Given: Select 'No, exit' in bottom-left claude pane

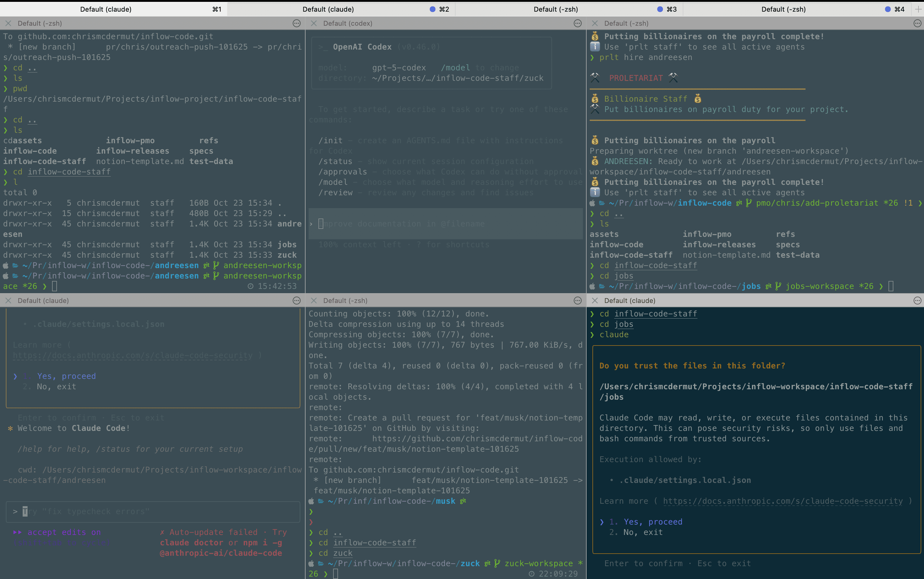Looking at the screenshot, I should [x=56, y=387].
